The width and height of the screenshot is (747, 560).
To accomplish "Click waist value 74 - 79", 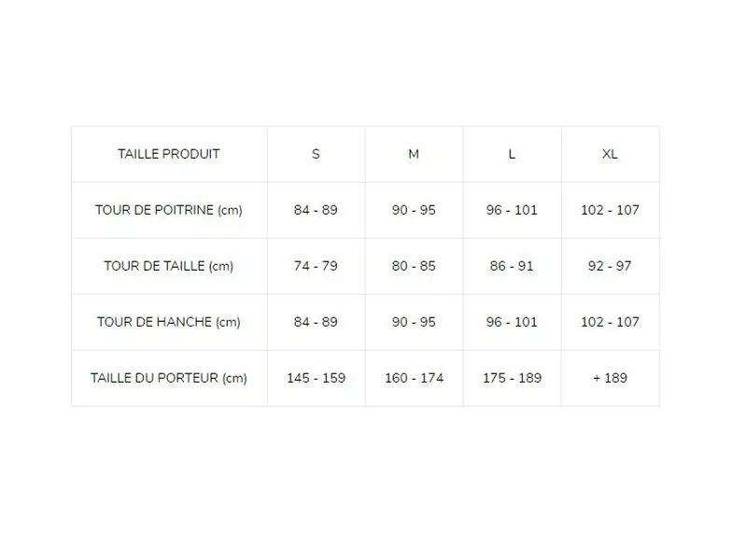I will pyautogui.click(x=316, y=266).
